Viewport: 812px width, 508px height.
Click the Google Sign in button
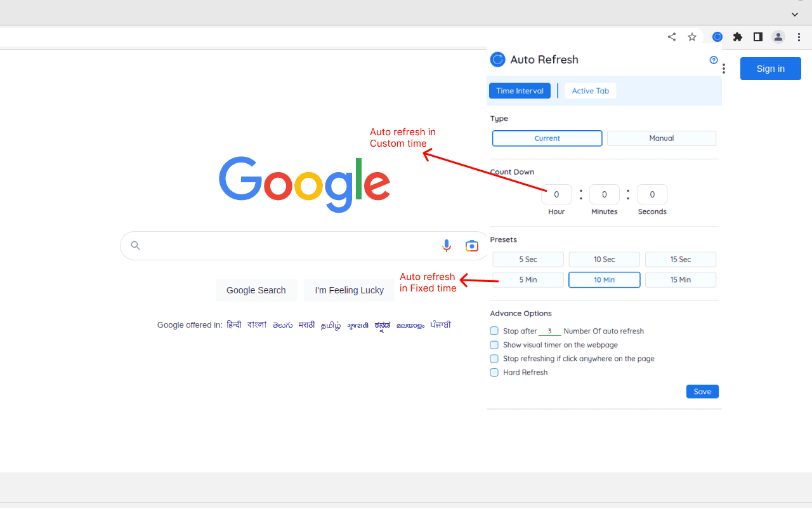pos(771,69)
